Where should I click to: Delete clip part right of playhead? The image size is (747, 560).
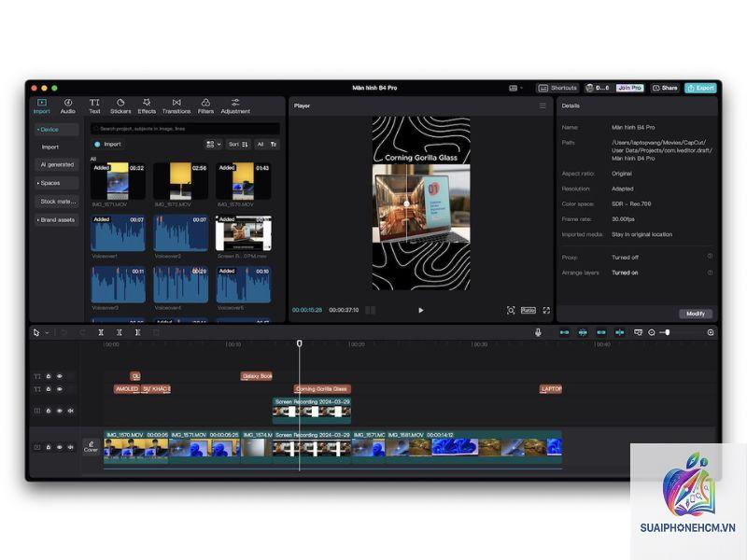(137, 333)
